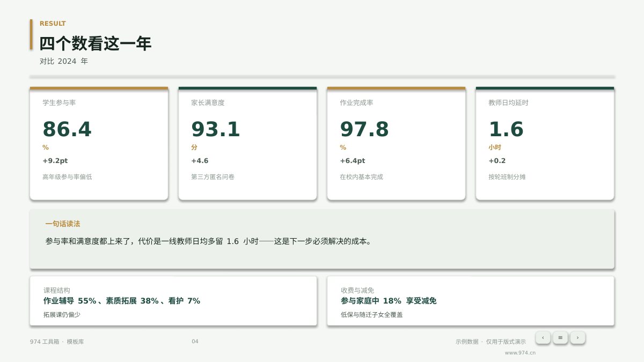Select the note 低保与随迁子女全覆盖
Viewport: 644px width, 362px height.
click(371, 315)
